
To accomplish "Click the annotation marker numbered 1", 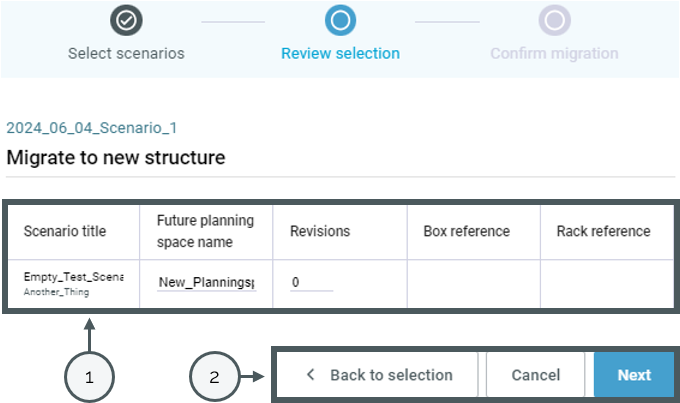I will click(89, 377).
